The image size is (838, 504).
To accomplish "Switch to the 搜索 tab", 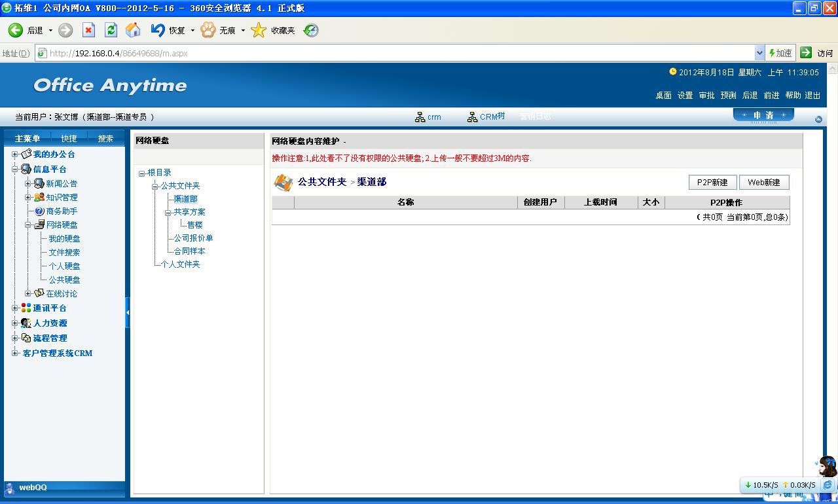I will click(105, 139).
